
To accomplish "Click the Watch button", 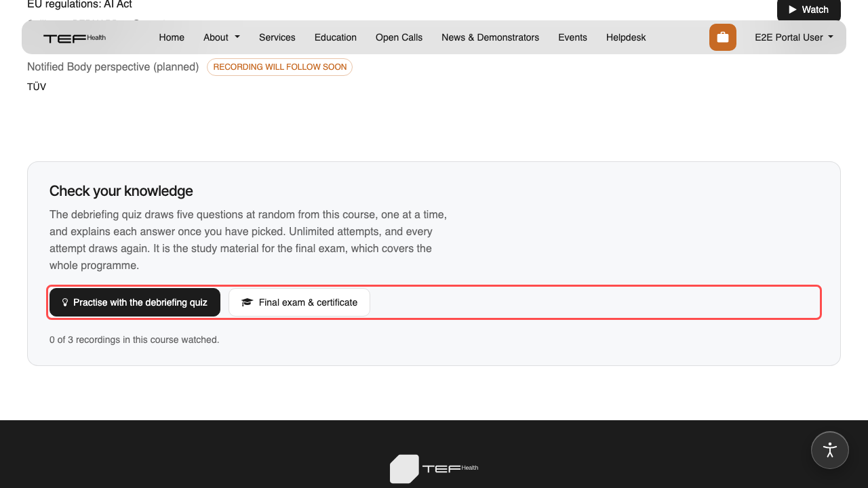I will (x=809, y=9).
